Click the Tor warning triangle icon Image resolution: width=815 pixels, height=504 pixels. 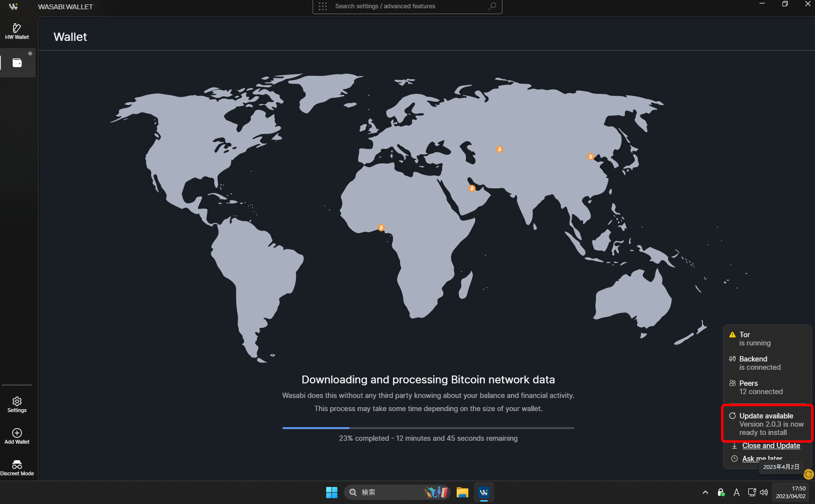[732, 335]
